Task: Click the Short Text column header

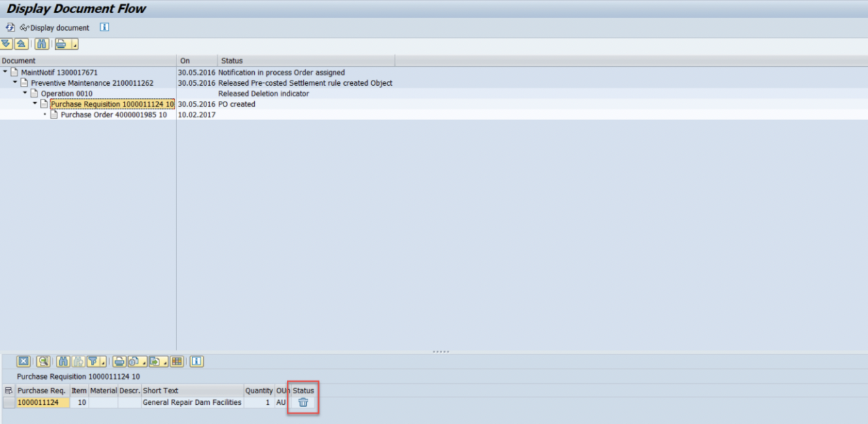Action: (x=192, y=391)
